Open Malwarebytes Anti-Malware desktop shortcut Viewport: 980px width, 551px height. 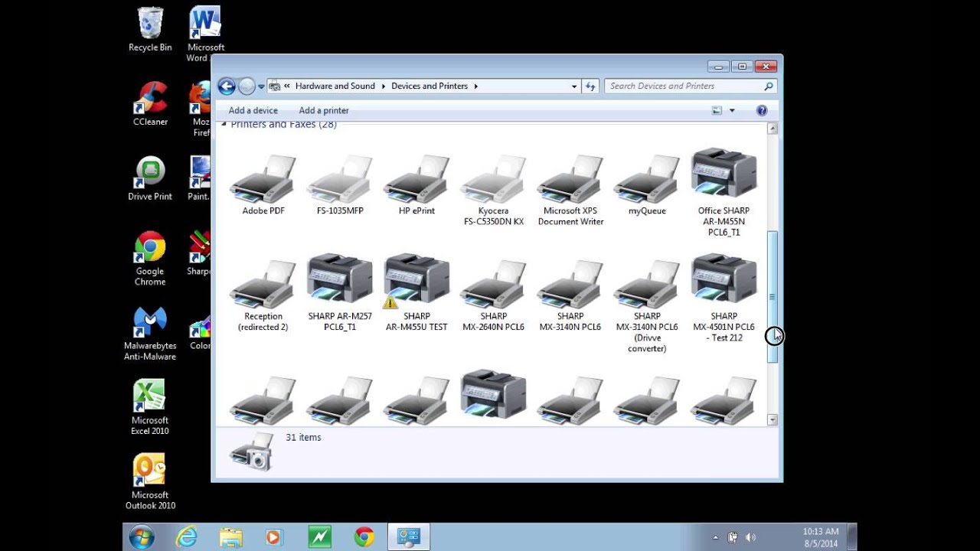pos(150,334)
